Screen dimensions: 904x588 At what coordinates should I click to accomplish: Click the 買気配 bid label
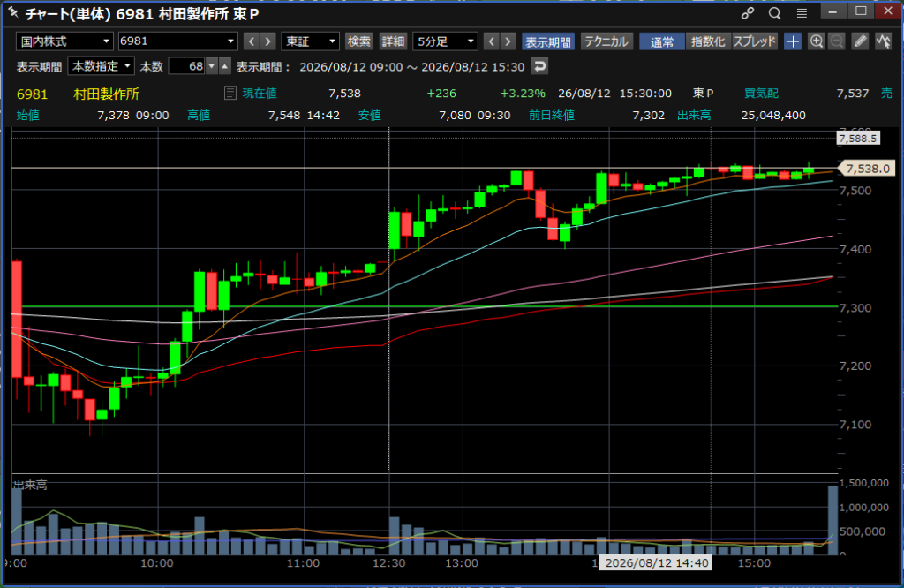[761, 94]
